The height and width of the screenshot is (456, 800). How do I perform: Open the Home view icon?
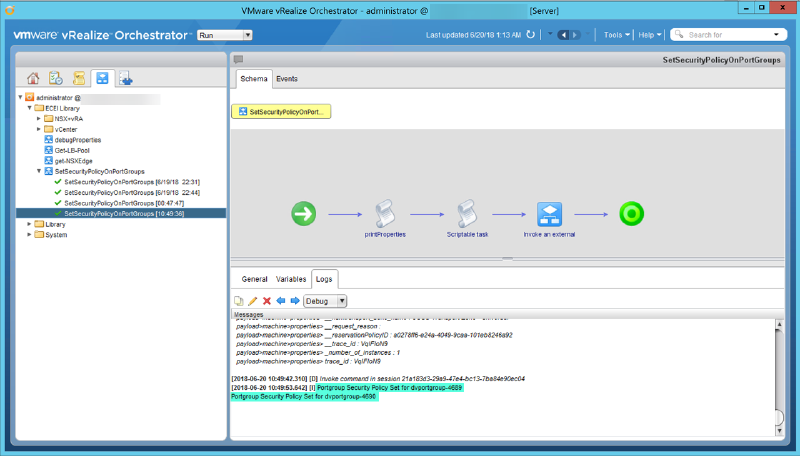[33, 78]
